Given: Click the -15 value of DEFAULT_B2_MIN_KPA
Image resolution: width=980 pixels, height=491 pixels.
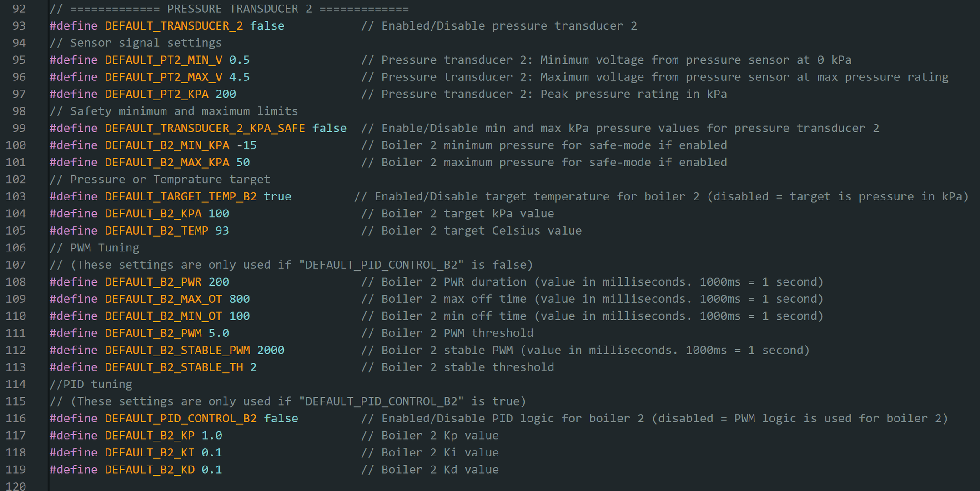Looking at the screenshot, I should [246, 145].
